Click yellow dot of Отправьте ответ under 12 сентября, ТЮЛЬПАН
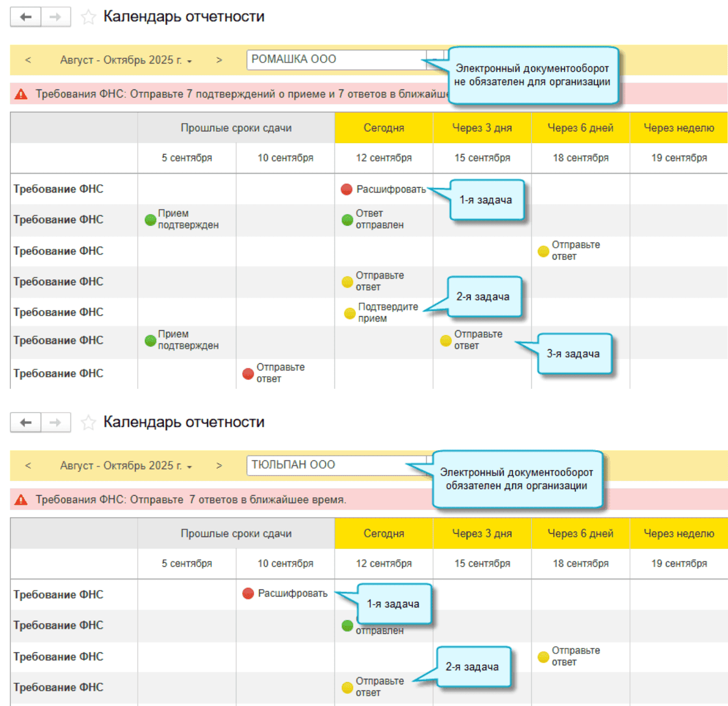This screenshot has width=728, height=706. tap(347, 688)
